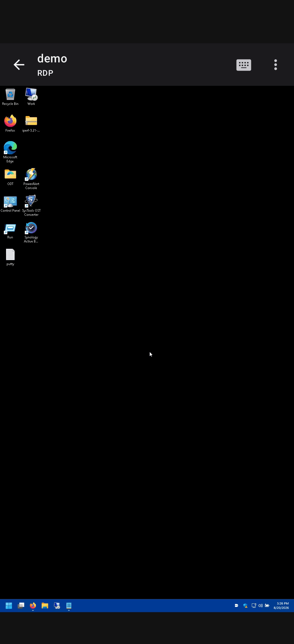
Task: Select the Firefox desktop icon
Action: click(10, 124)
